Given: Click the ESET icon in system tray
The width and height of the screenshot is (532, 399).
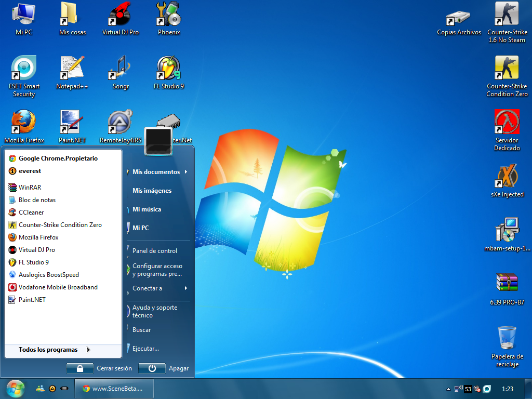Looking at the screenshot, I should (x=487, y=389).
